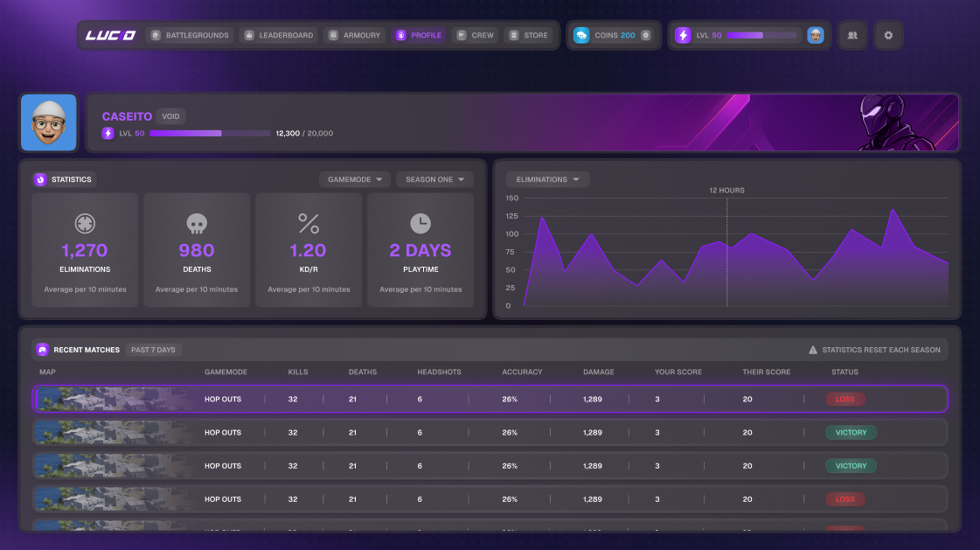Open the Season One dropdown
The width and height of the screenshot is (980, 550).
[434, 179]
